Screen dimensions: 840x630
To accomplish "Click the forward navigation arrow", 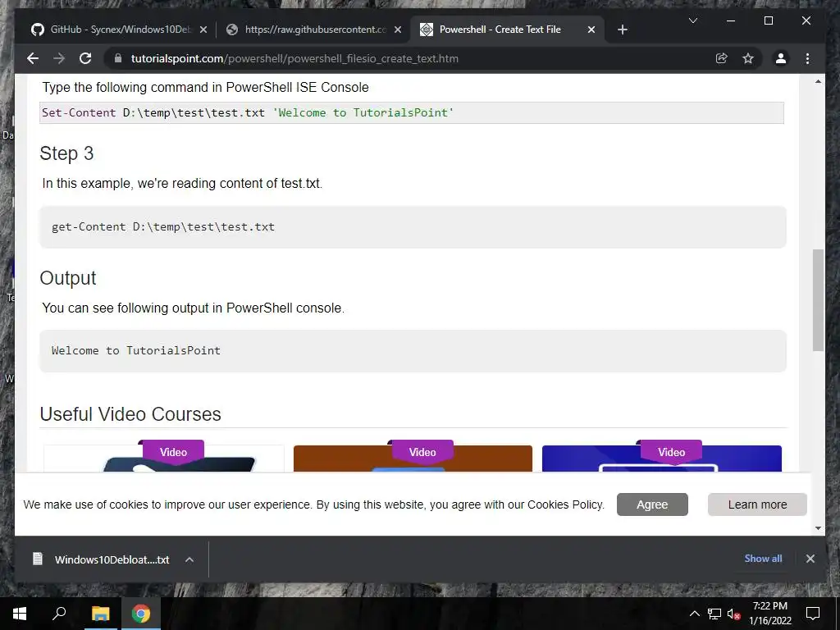I will 59,58.
